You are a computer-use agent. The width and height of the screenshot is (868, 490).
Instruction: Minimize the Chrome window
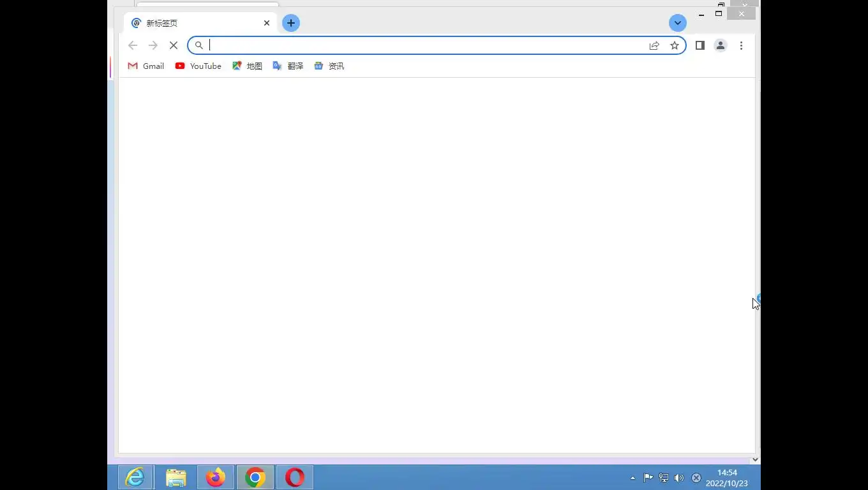(x=701, y=14)
